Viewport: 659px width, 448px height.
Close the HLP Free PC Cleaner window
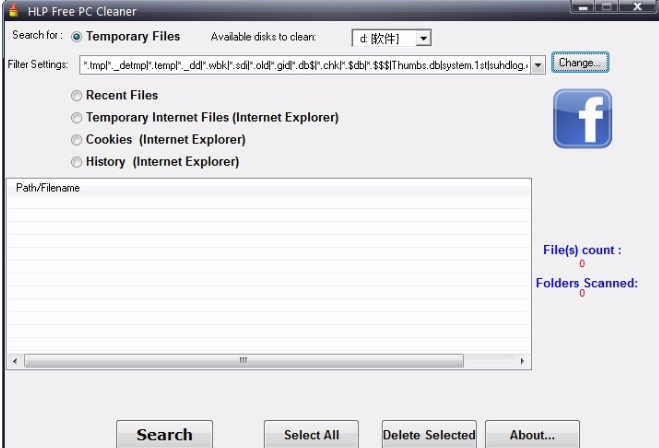(x=637, y=7)
